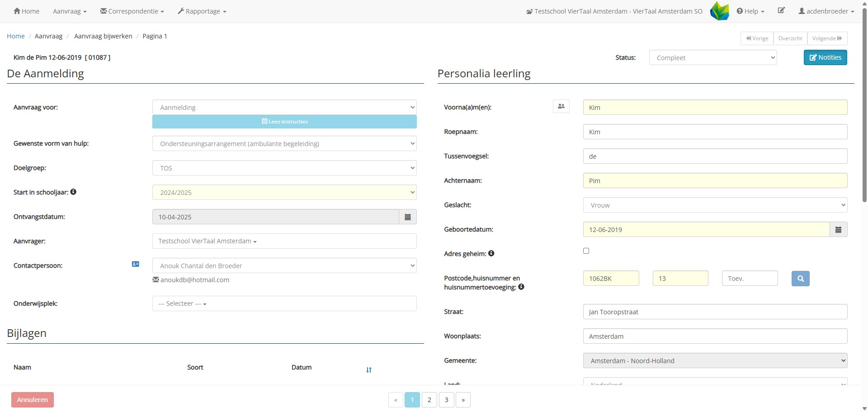Open the acdenbroeder user menu
Screen dimensions: 868x412
pyautogui.click(x=826, y=11)
